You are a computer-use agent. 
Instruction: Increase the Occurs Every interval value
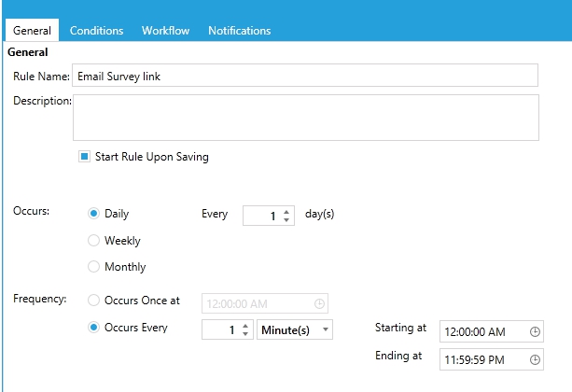click(x=245, y=326)
